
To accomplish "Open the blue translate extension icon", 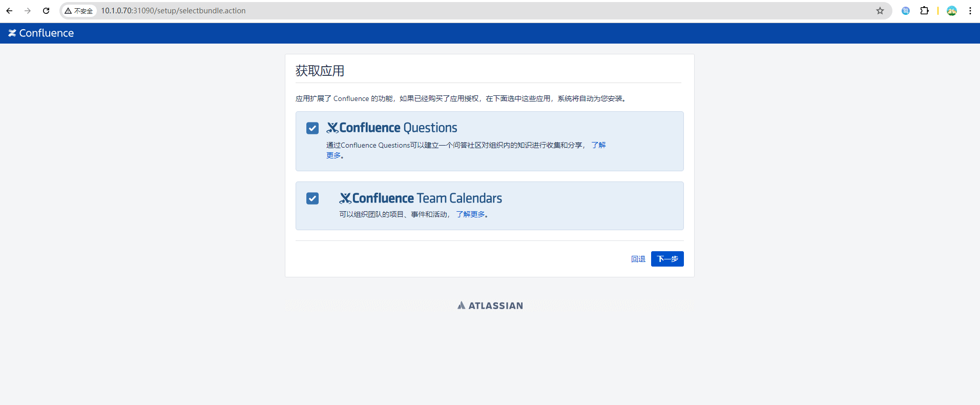I will [906, 11].
